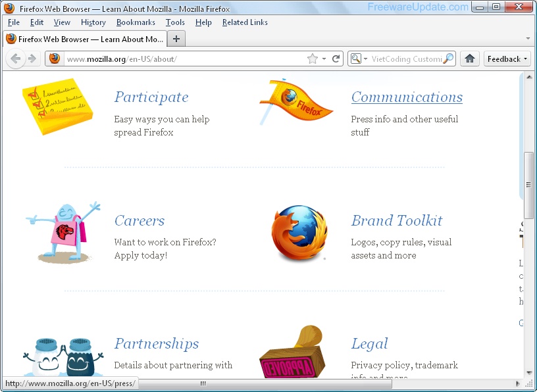Open the Communications link
Image resolution: width=537 pixels, height=392 pixels.
point(407,97)
